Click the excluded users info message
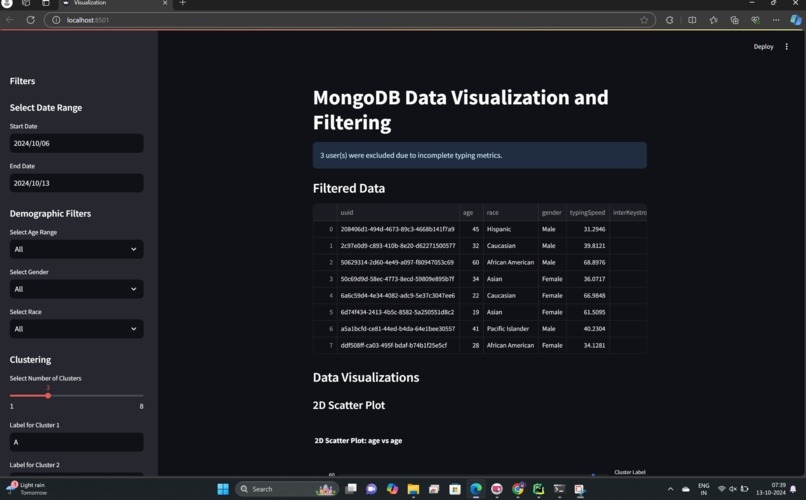The width and height of the screenshot is (806, 500). click(x=480, y=155)
